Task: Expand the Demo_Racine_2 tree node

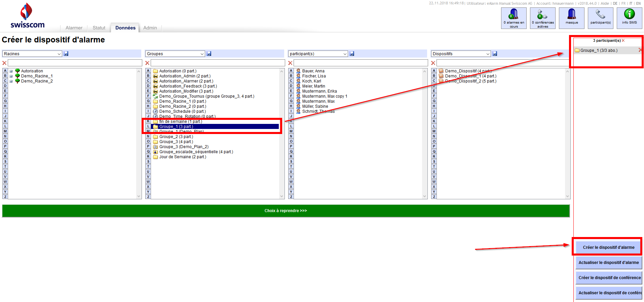Action: pyautogui.click(x=11, y=81)
